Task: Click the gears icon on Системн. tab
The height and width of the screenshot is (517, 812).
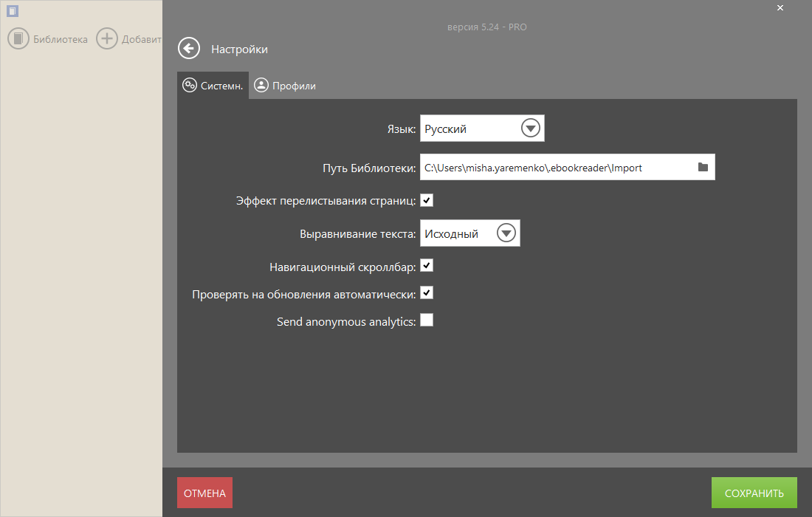Action: pos(190,85)
